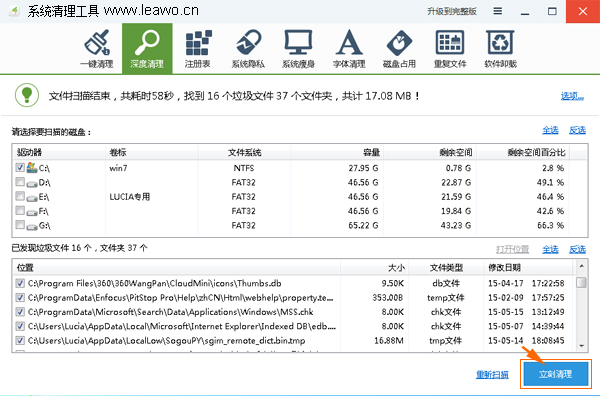Sort by 卷标 column header

click(152, 152)
